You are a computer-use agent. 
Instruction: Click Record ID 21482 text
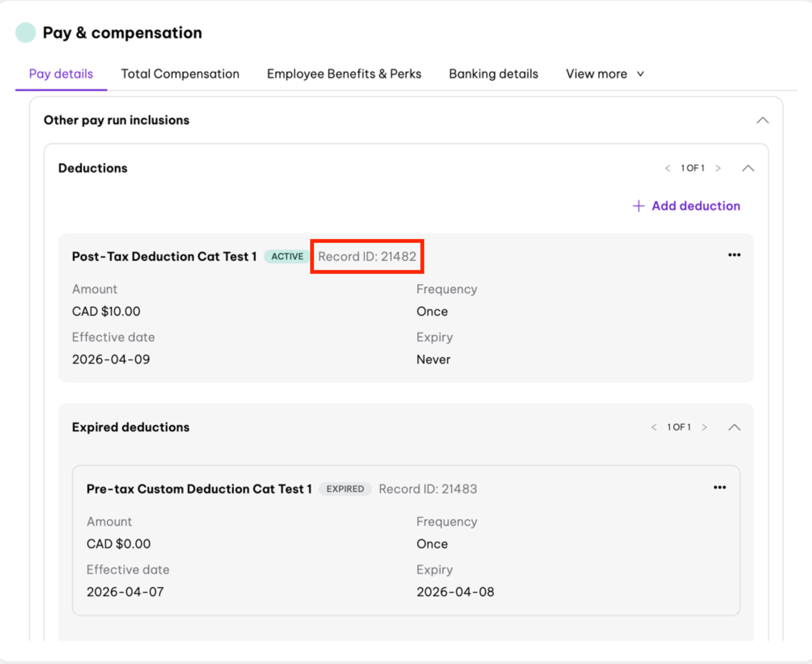367,256
